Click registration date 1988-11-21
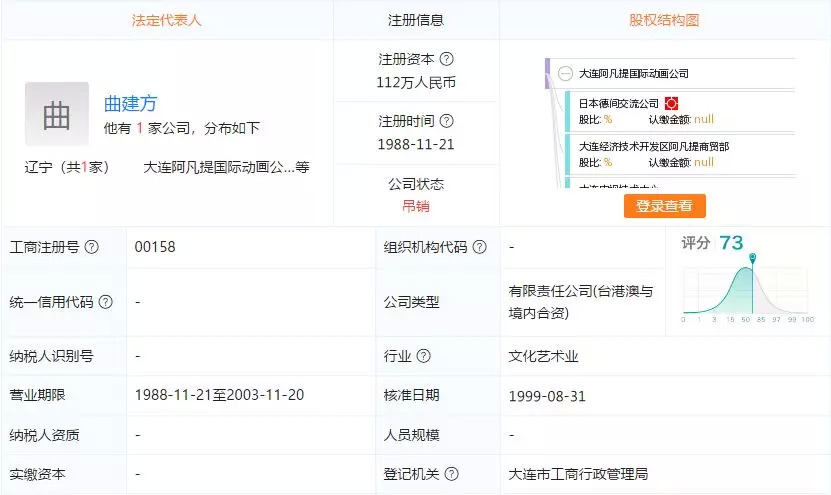831x495 pixels. [416, 145]
